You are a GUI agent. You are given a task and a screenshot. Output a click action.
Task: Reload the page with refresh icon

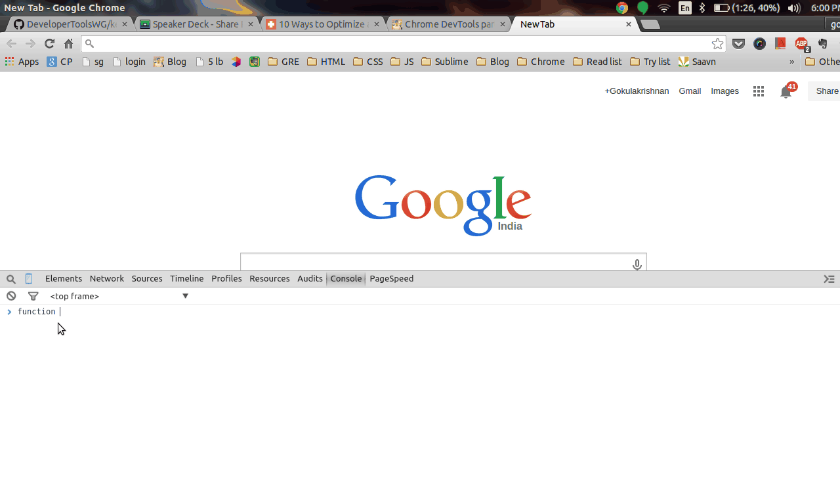(x=49, y=44)
